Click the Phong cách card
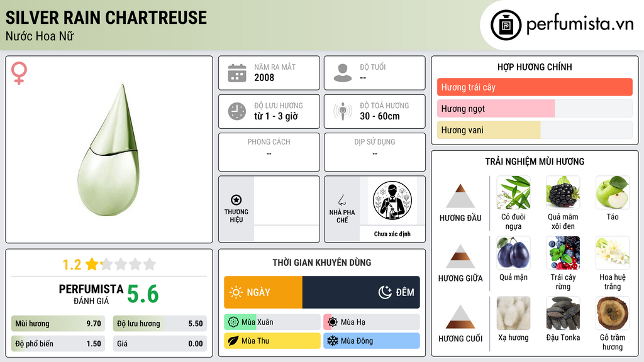 click(269, 152)
